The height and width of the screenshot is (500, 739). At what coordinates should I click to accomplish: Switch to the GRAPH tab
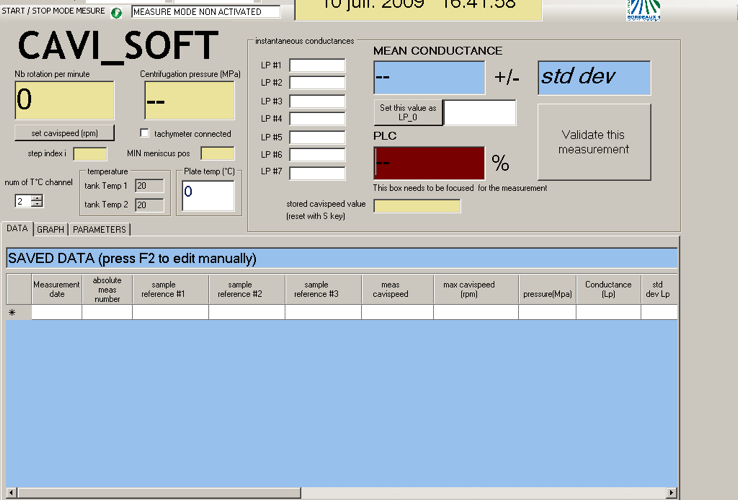pos(50,229)
